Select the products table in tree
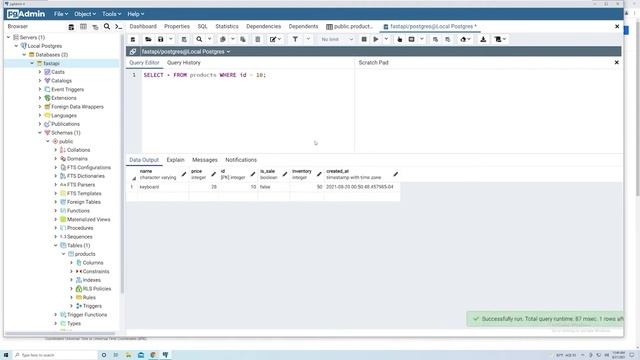 pos(85,254)
